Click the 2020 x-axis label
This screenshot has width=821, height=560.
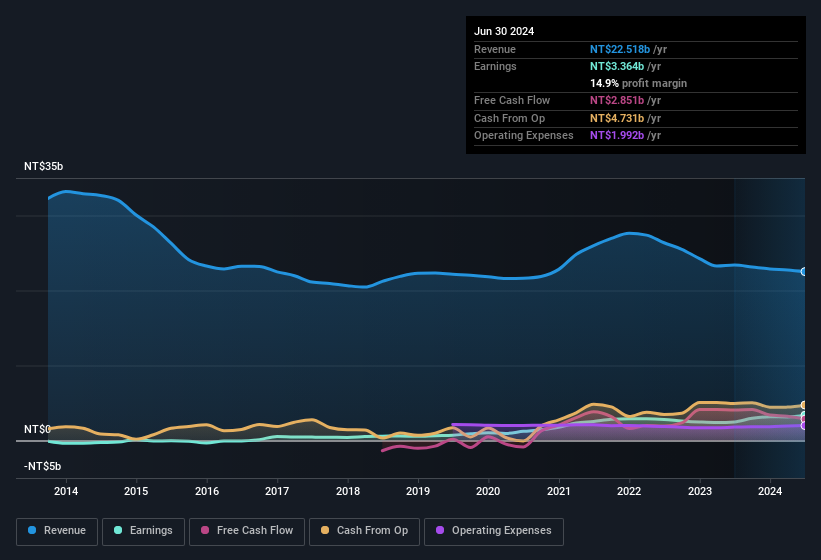(x=488, y=491)
